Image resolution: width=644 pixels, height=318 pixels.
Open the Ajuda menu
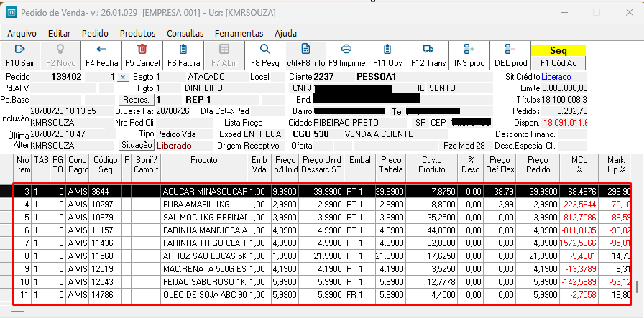point(285,34)
